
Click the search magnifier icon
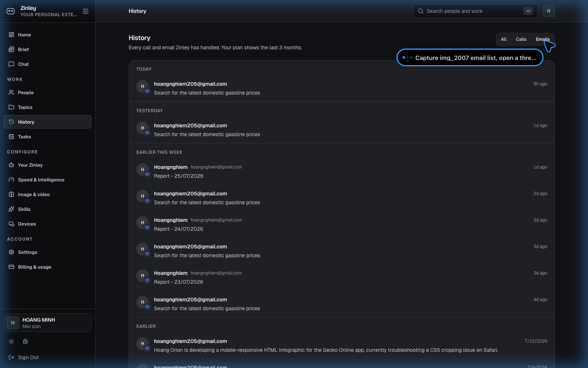(x=421, y=11)
